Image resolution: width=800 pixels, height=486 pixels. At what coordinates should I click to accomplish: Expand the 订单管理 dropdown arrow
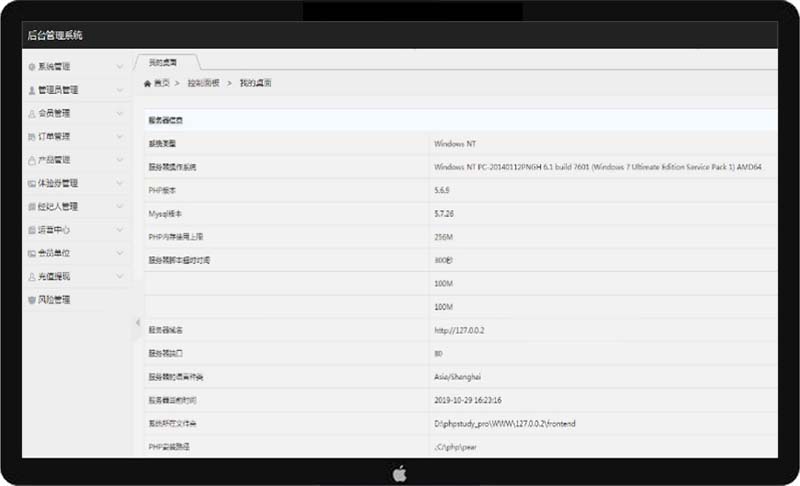coord(119,137)
